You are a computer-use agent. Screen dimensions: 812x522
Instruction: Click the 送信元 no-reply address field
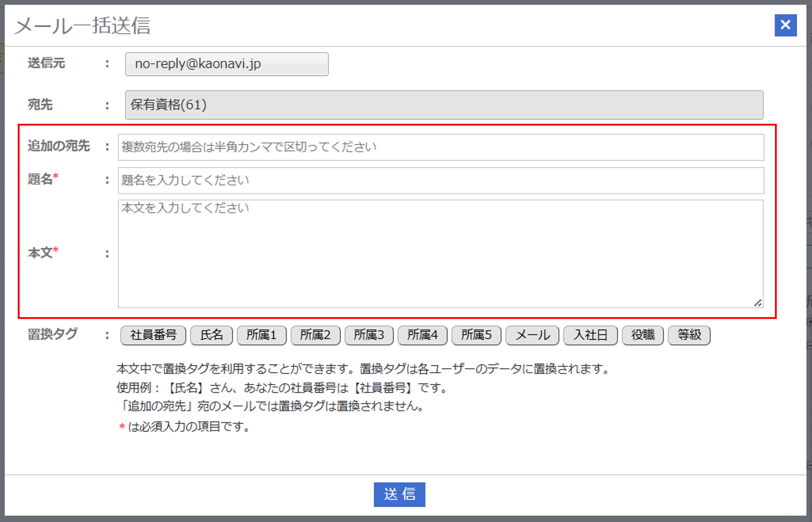tap(226, 64)
